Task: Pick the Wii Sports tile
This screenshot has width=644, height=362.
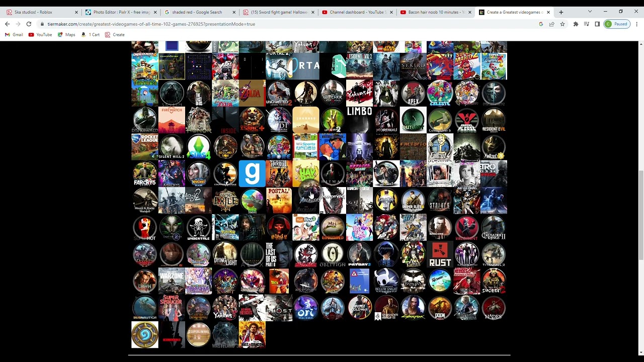Action: (x=306, y=147)
